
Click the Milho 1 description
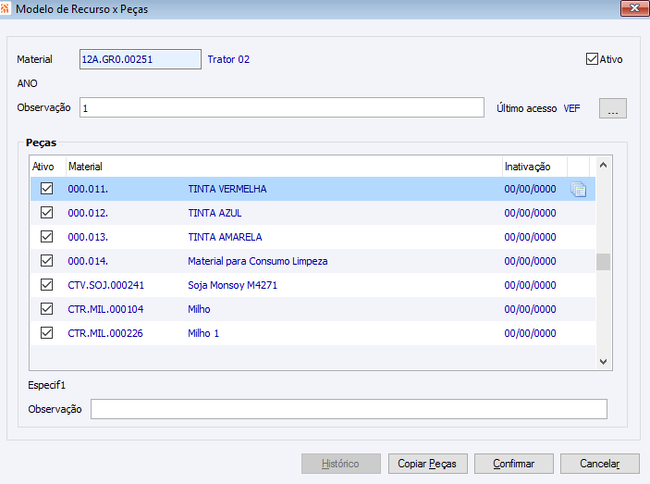point(203,333)
